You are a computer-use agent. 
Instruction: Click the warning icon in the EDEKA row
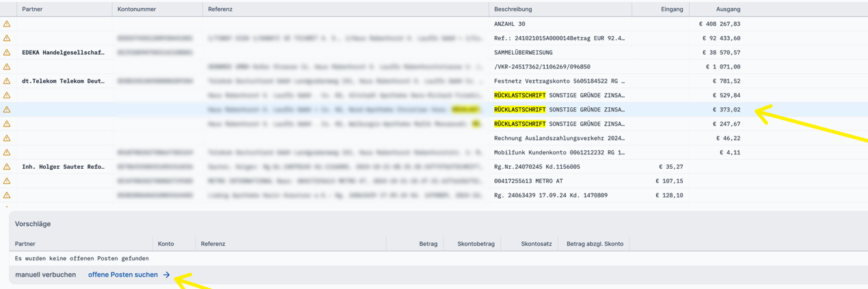pos(7,53)
